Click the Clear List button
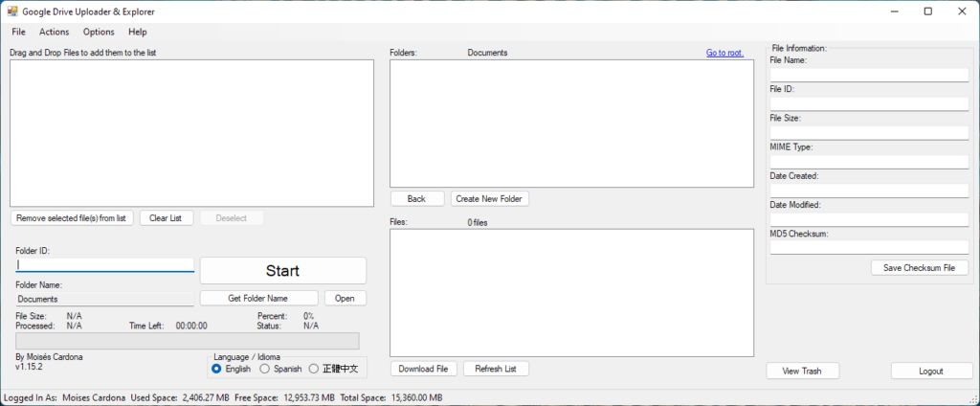This screenshot has height=406, width=980. (x=166, y=218)
